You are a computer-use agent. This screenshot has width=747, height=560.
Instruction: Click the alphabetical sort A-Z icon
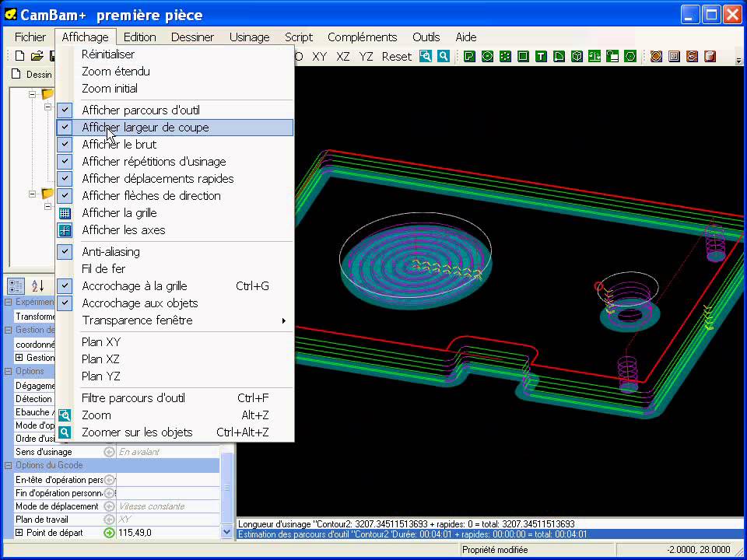(x=37, y=285)
